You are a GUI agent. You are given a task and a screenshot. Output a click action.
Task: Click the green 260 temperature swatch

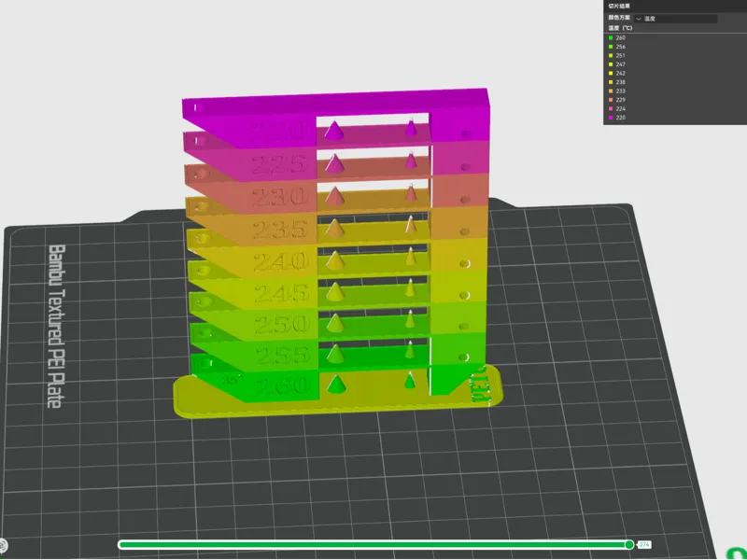(x=611, y=37)
